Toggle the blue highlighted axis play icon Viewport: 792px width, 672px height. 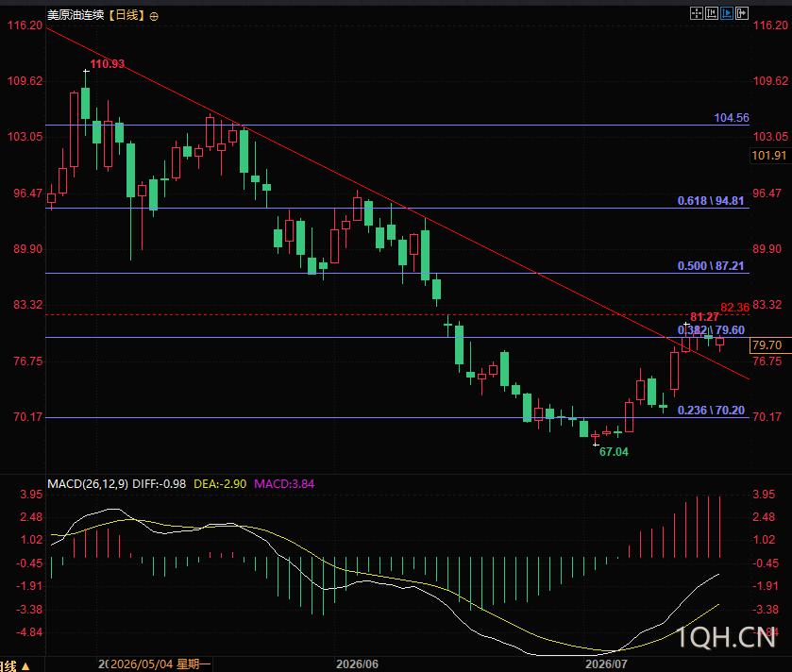[x=727, y=13]
